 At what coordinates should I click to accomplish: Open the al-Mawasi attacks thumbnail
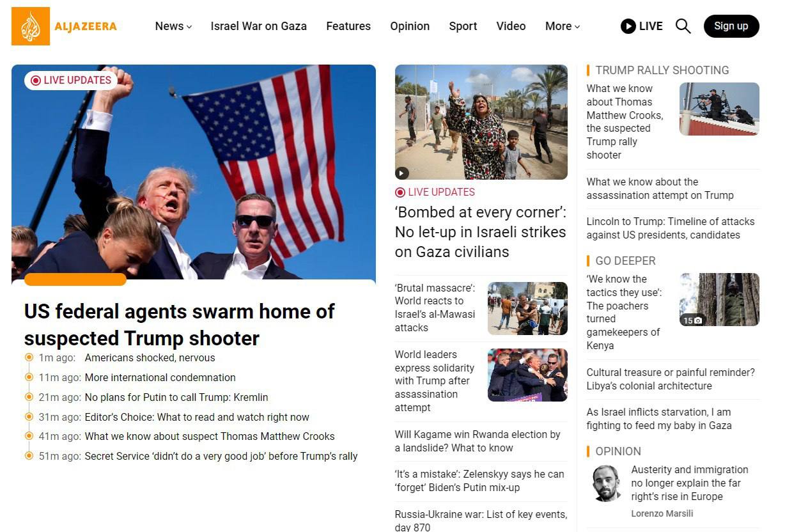[x=527, y=308]
